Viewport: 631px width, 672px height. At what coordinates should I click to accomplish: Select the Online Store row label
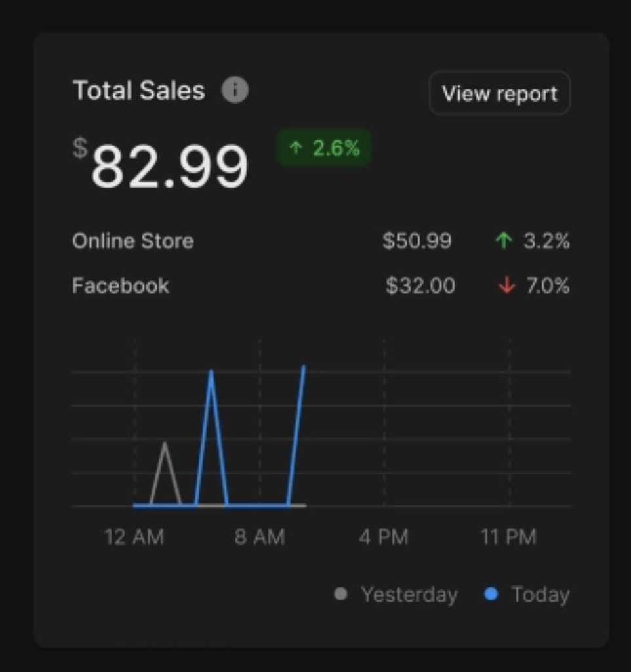(x=132, y=241)
